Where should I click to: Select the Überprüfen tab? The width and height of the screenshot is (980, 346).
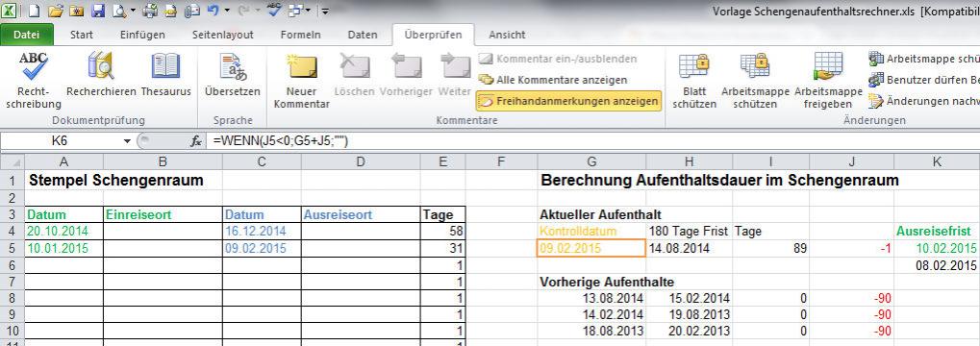pyautogui.click(x=433, y=35)
